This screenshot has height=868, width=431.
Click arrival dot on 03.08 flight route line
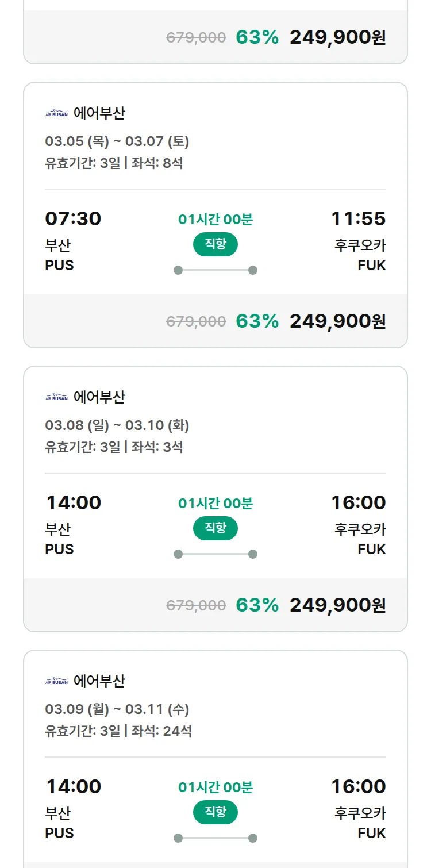pos(253,554)
